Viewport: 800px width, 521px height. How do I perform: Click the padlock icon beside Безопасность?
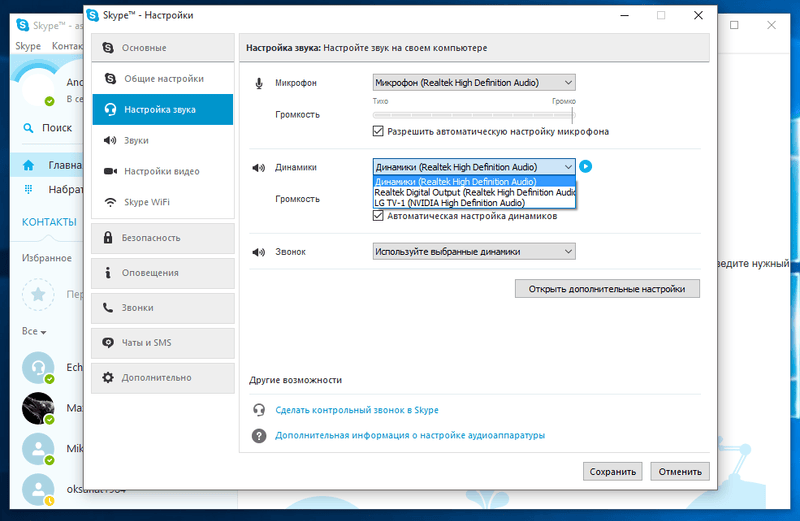(108, 237)
